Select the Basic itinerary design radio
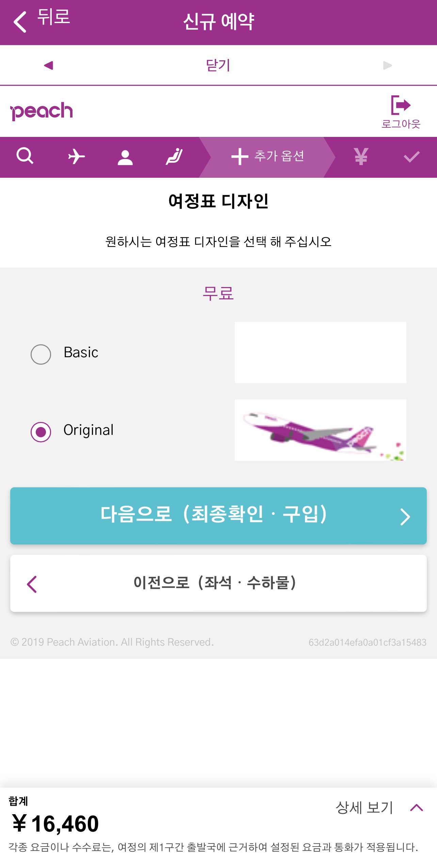Image resolution: width=437 pixels, height=868 pixels. point(41,354)
